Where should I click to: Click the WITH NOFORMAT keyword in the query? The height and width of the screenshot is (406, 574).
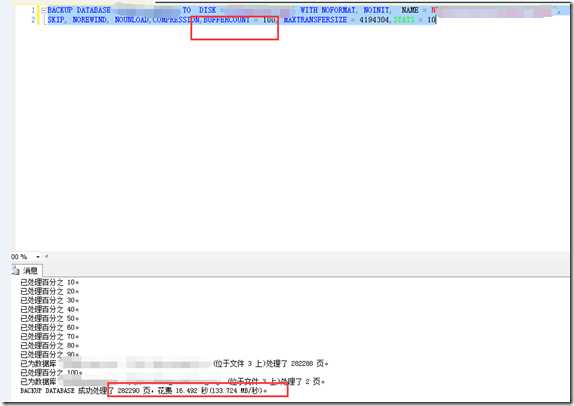(x=328, y=10)
